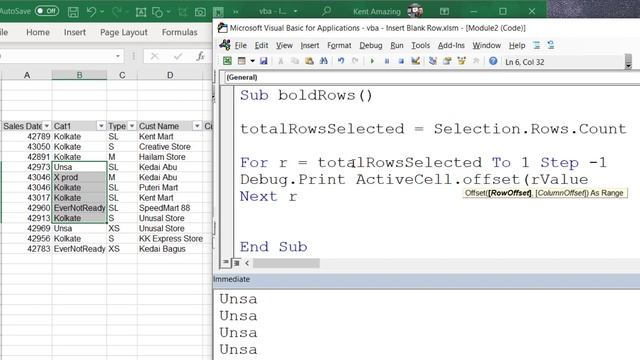
Task: Open the Format menu in VBA editor
Action: pyautogui.click(x=339, y=45)
